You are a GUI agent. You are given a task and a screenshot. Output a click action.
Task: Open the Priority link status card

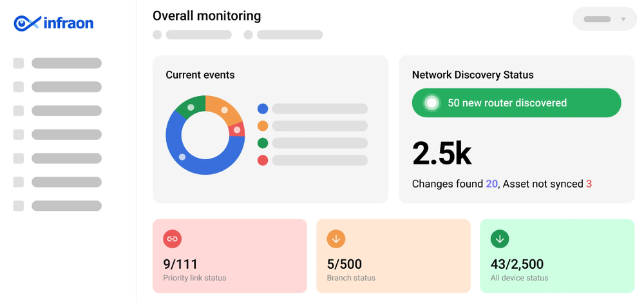(230, 256)
